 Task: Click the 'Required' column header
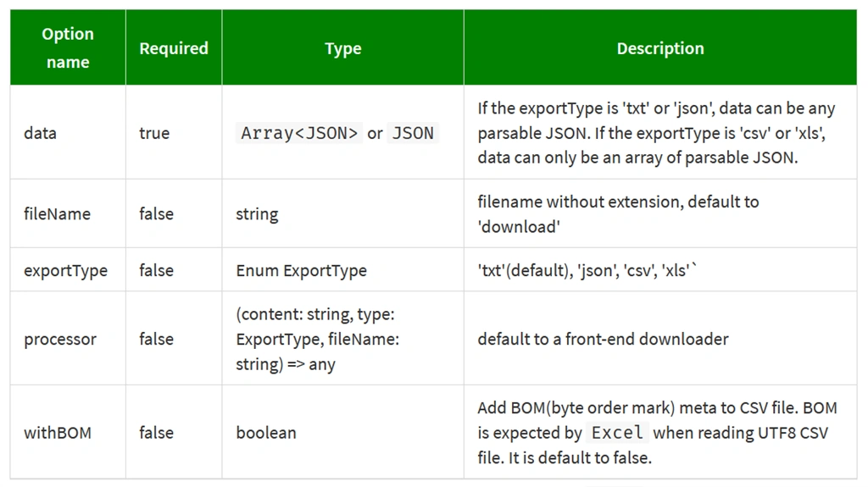point(174,47)
